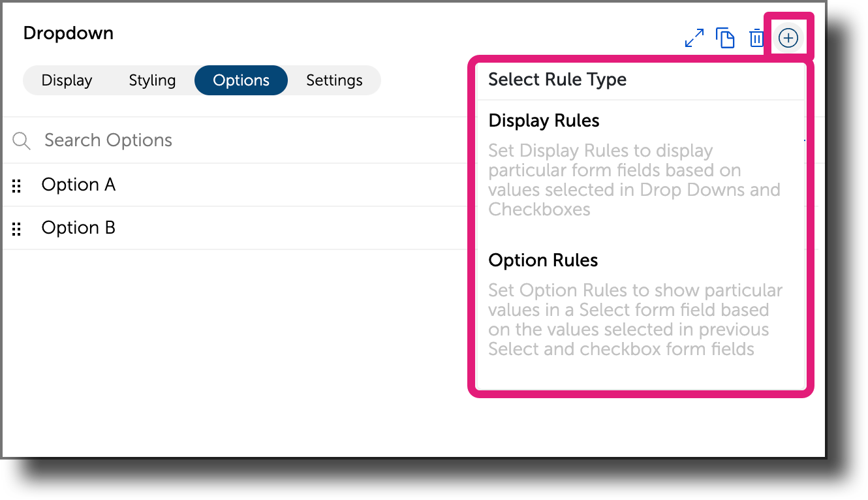Image resolution: width=868 pixels, height=500 pixels.
Task: Click the Dropdown title heading
Action: 68,33
